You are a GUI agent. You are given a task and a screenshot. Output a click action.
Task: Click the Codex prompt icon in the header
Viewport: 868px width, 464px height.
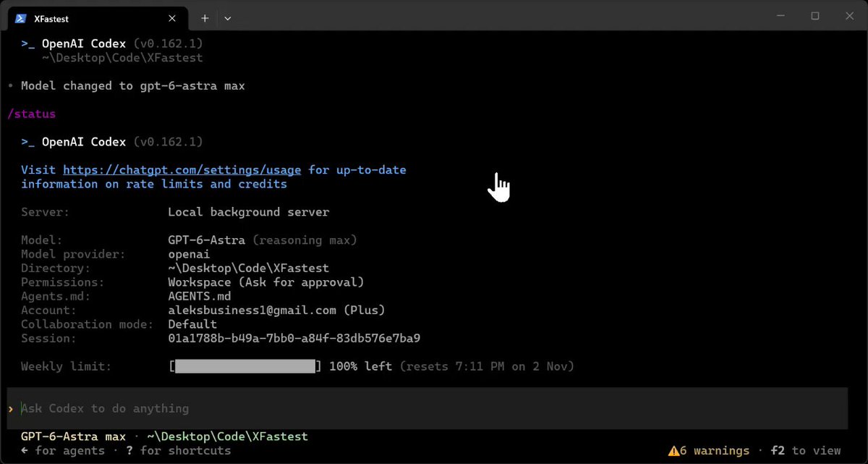(27, 44)
